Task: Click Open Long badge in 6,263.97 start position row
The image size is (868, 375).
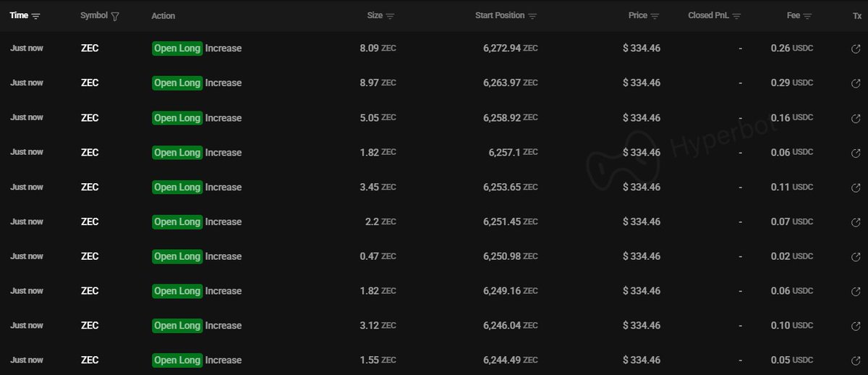Action: click(x=177, y=83)
